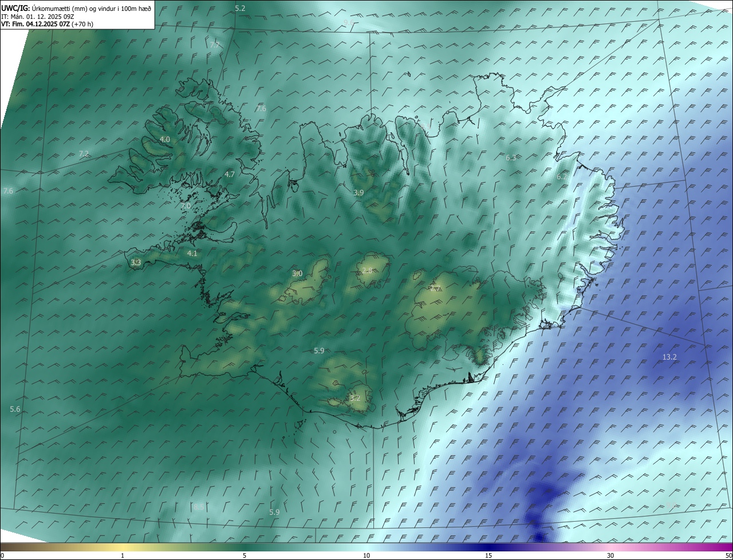Click the 6.2 value near the east coast
The width and height of the screenshot is (733, 560).
[x=562, y=177]
